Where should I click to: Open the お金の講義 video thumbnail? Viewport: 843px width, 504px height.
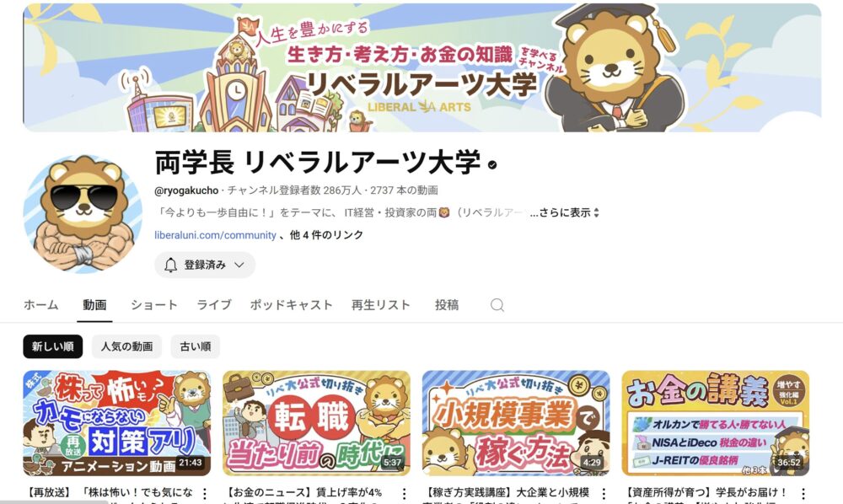[x=715, y=423]
